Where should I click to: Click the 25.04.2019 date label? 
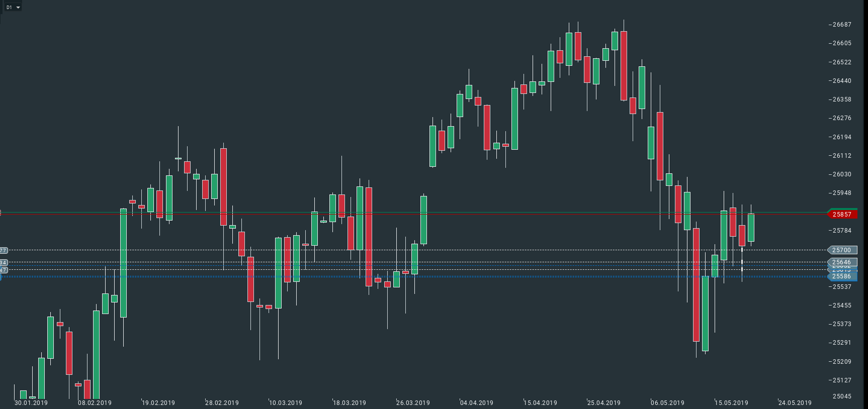pos(604,403)
